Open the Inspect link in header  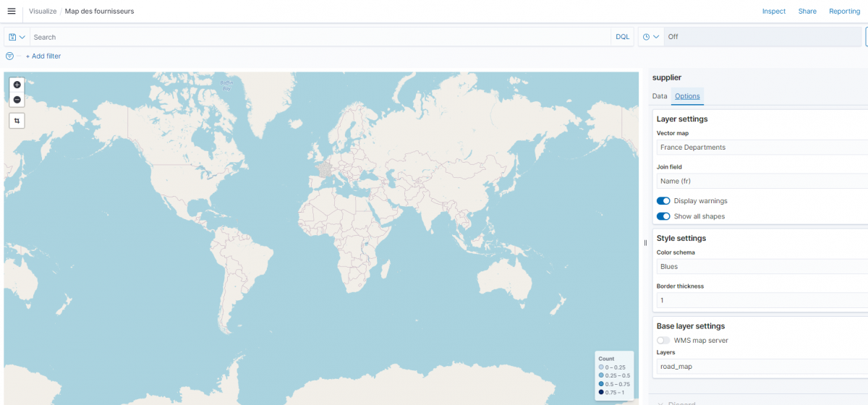coord(773,12)
